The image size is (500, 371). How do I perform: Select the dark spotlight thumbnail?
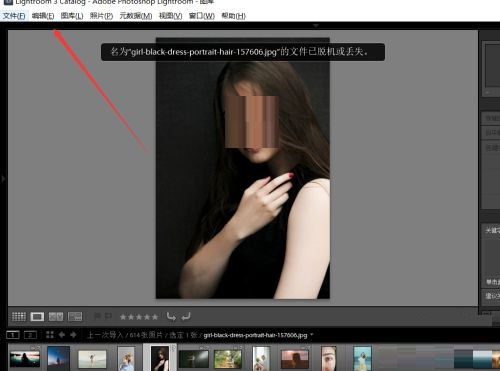click(x=194, y=359)
